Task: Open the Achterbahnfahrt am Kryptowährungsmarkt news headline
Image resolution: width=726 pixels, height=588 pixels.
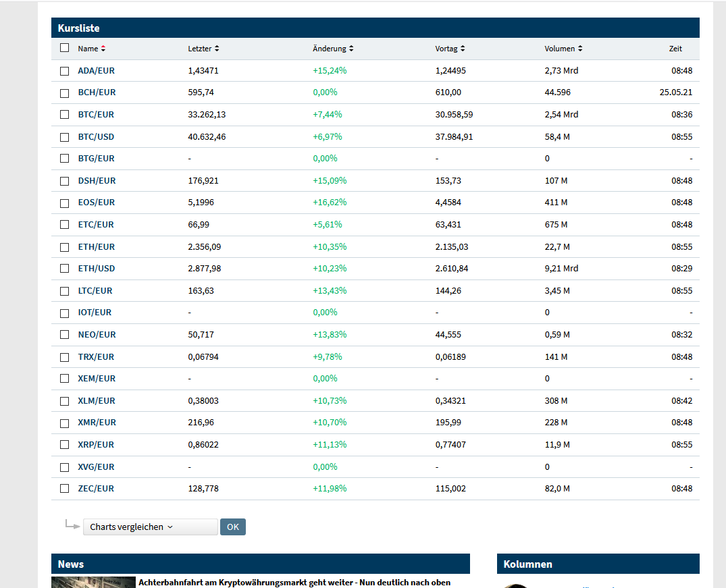Action: (294, 583)
